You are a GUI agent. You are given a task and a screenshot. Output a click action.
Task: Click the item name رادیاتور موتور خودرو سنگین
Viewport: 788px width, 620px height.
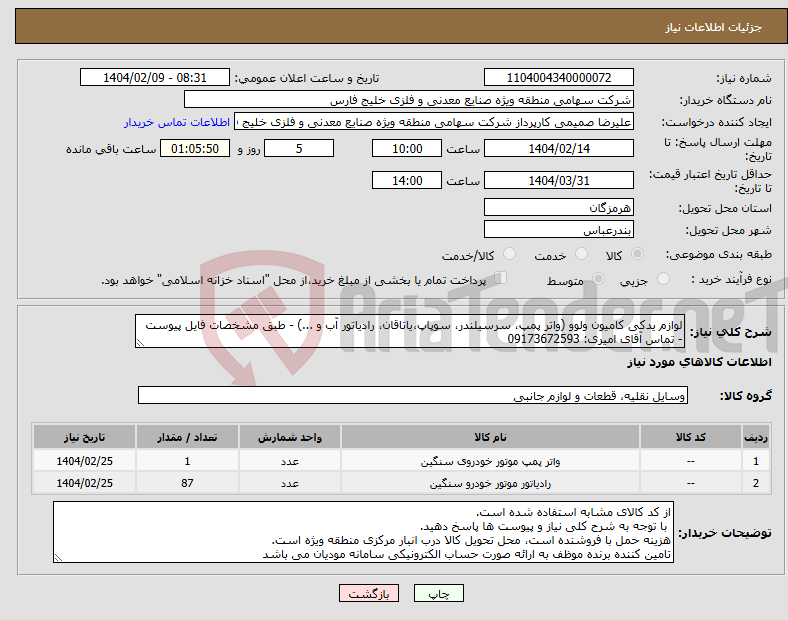coord(490,483)
